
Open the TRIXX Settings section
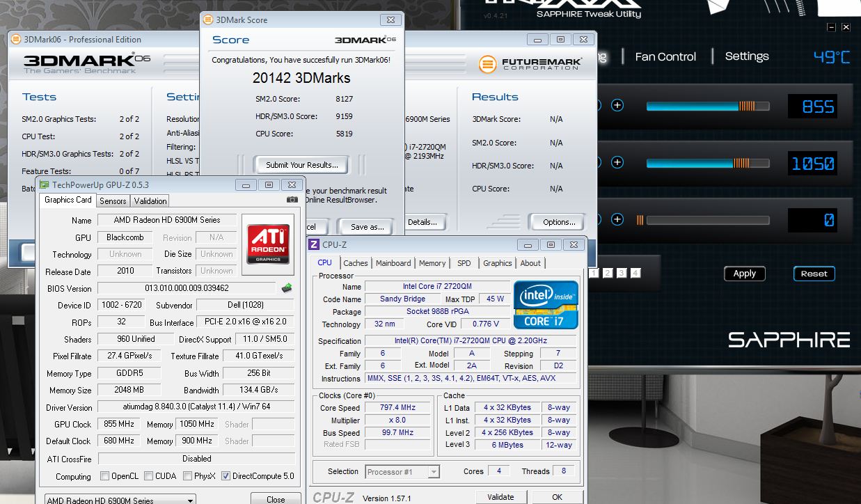click(747, 56)
